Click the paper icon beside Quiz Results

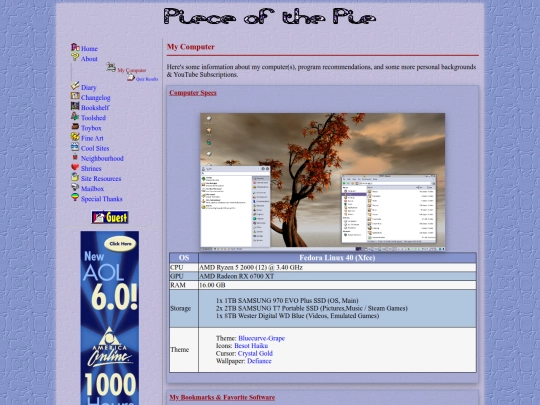pos(131,77)
